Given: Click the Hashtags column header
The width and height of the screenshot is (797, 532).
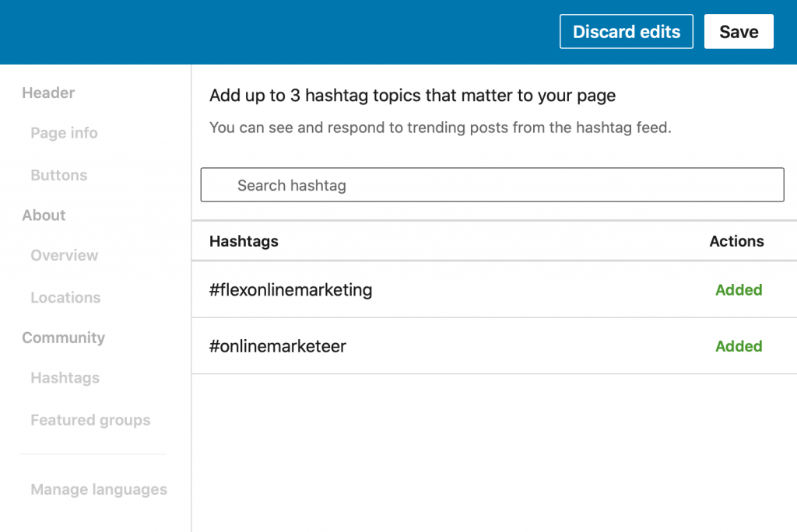Looking at the screenshot, I should [244, 241].
